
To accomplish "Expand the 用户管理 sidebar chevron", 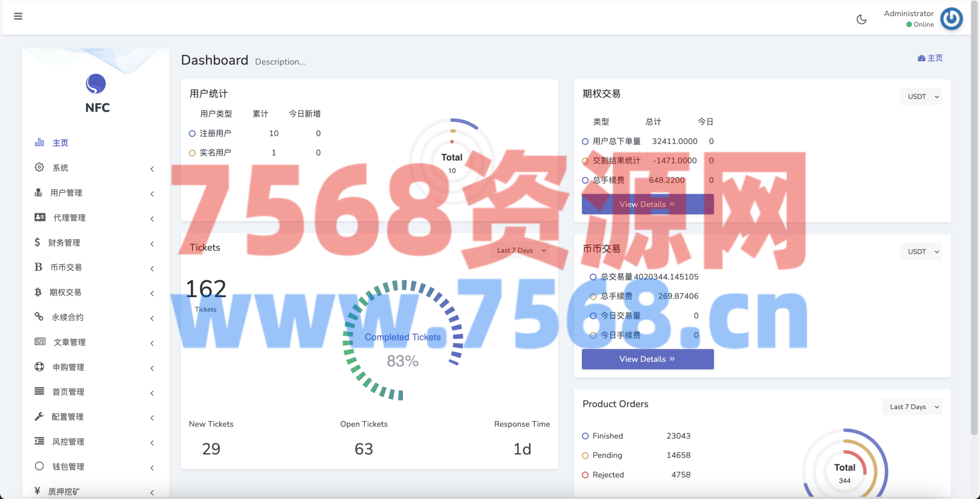I will click(x=152, y=194).
